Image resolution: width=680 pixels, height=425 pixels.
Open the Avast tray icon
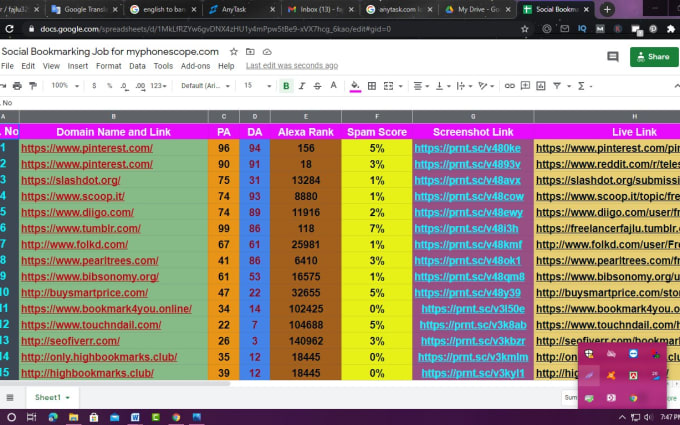pyautogui.click(x=611, y=376)
